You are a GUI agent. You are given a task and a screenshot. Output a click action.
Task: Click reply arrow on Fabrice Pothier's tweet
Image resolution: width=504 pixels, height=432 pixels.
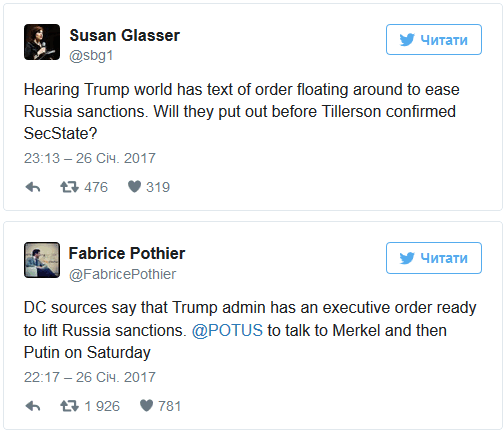(33, 406)
